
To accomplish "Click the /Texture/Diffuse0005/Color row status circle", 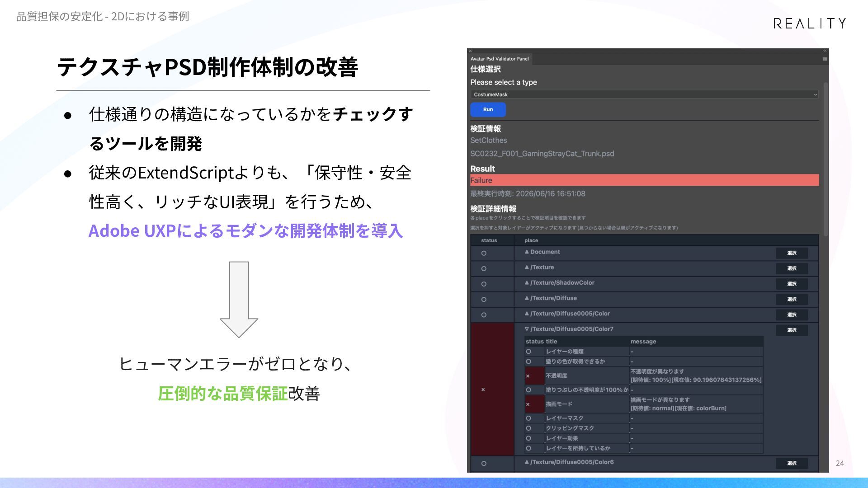I will [484, 314].
